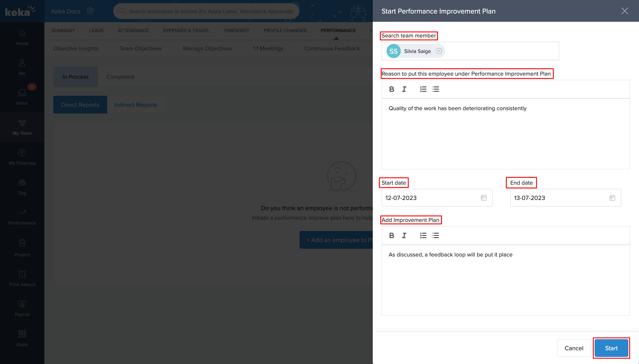Insert a numbered list in the reason editor
This screenshot has height=364, width=639.
(423, 89)
